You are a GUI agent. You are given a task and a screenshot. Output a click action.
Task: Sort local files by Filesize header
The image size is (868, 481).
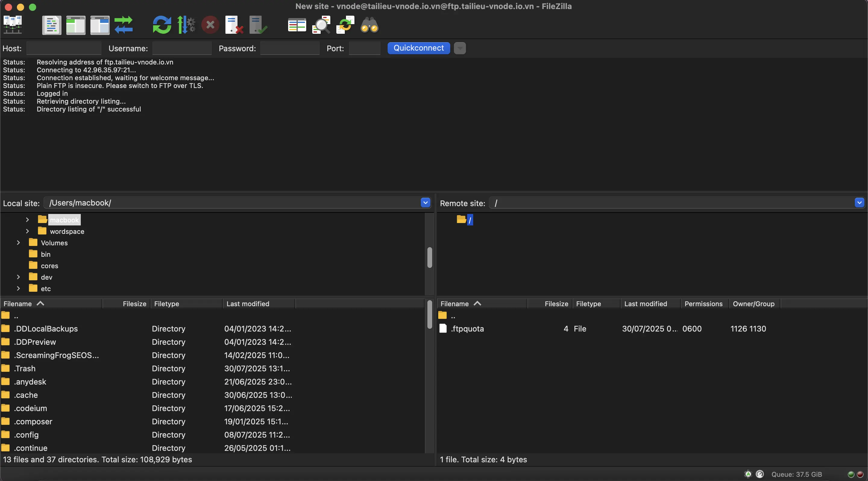[126, 303]
